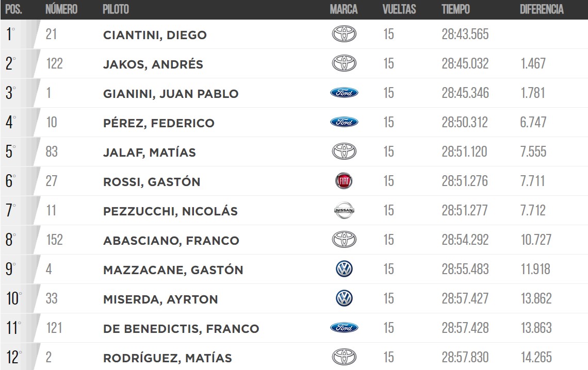Click the Volkswagen logo in Mazzacane's row
The width and height of the screenshot is (588, 370).
344,269
